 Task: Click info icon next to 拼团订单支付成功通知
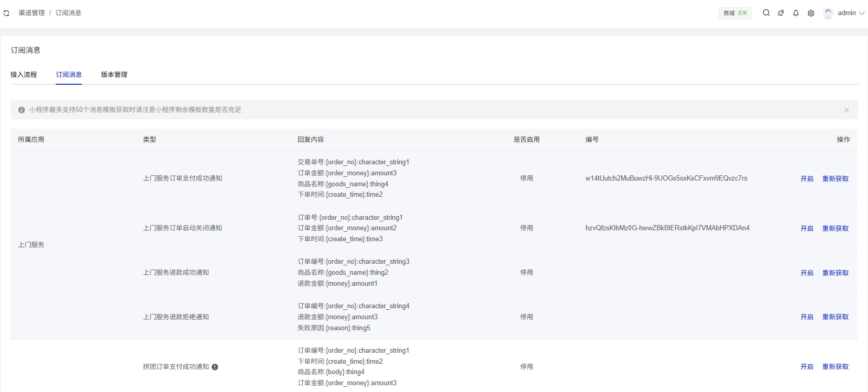(215, 367)
